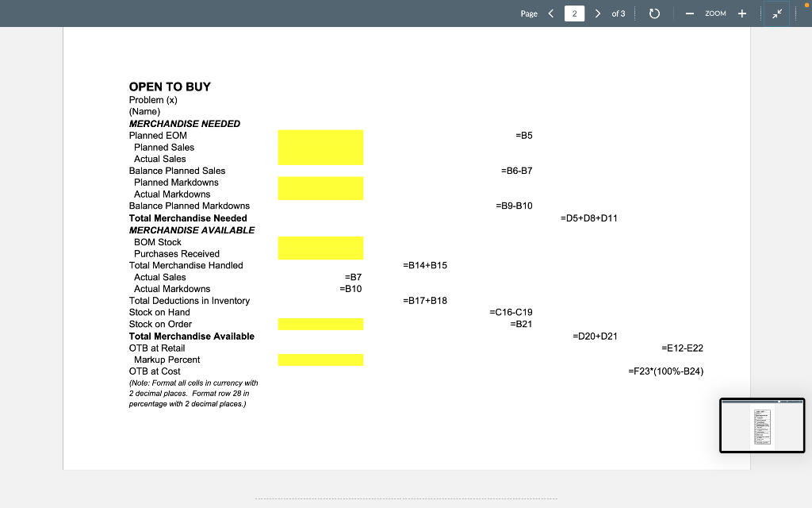
Task: Click the Purchases Received label
Action: pos(177,254)
